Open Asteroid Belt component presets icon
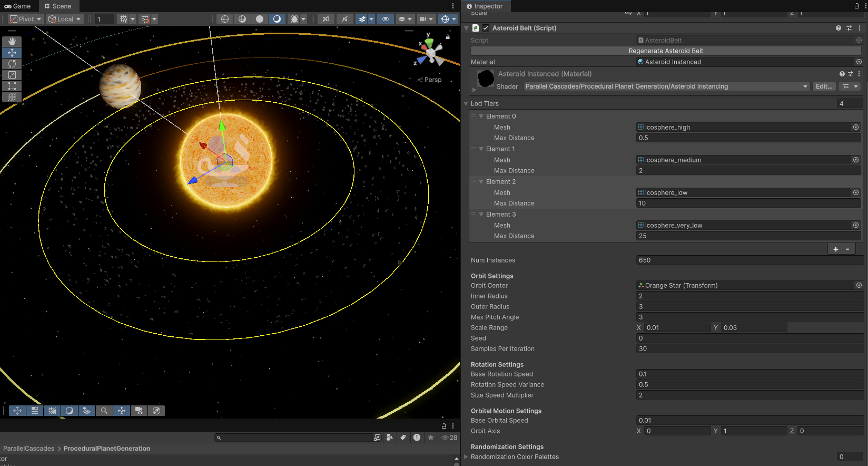The width and height of the screenshot is (868, 466). 849,28
